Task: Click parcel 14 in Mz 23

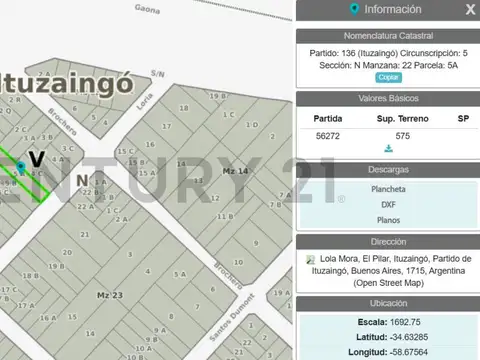Action: click(x=90, y=333)
